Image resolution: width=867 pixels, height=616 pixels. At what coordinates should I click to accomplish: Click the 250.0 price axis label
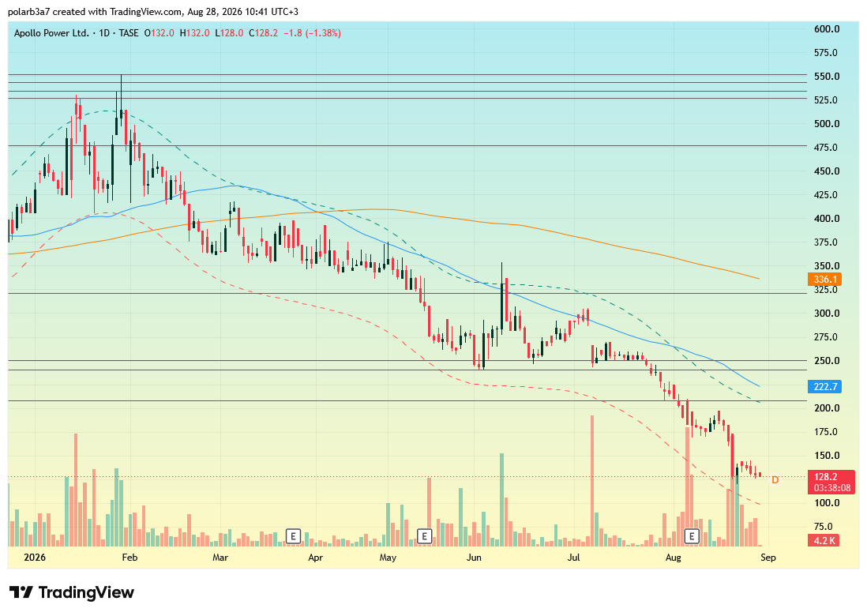click(x=827, y=361)
